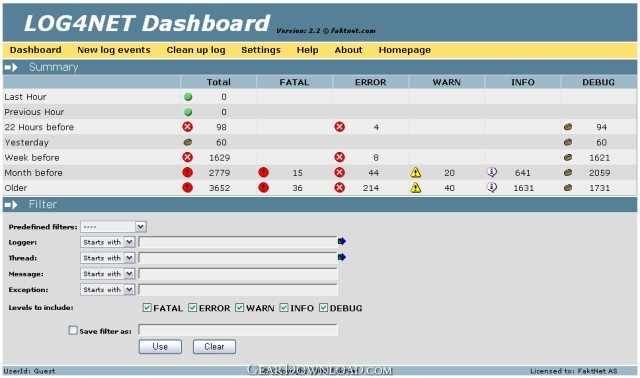Open Clean up log page

[x=196, y=50]
